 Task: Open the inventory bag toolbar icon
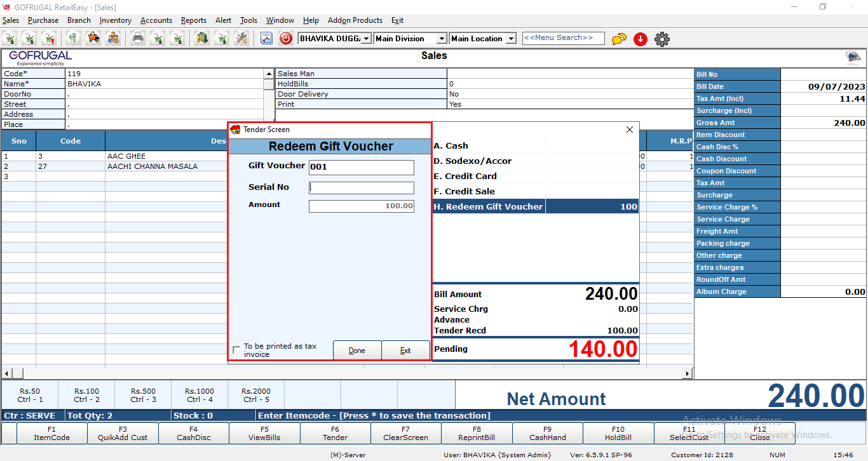click(202, 39)
